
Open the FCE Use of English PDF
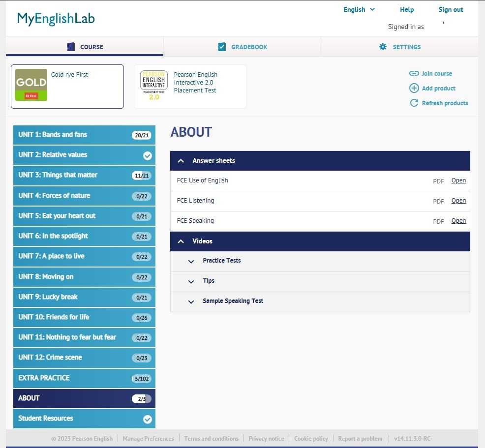click(x=458, y=180)
